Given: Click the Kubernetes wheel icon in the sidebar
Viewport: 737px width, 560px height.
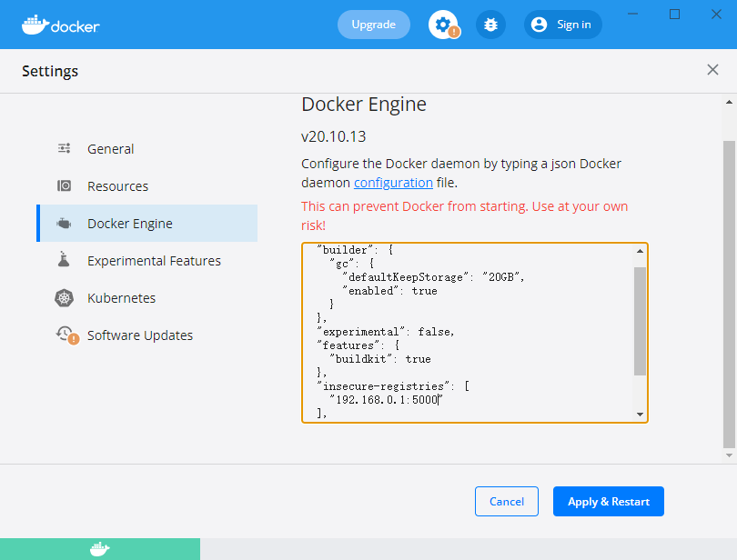Looking at the screenshot, I should coord(64,298).
